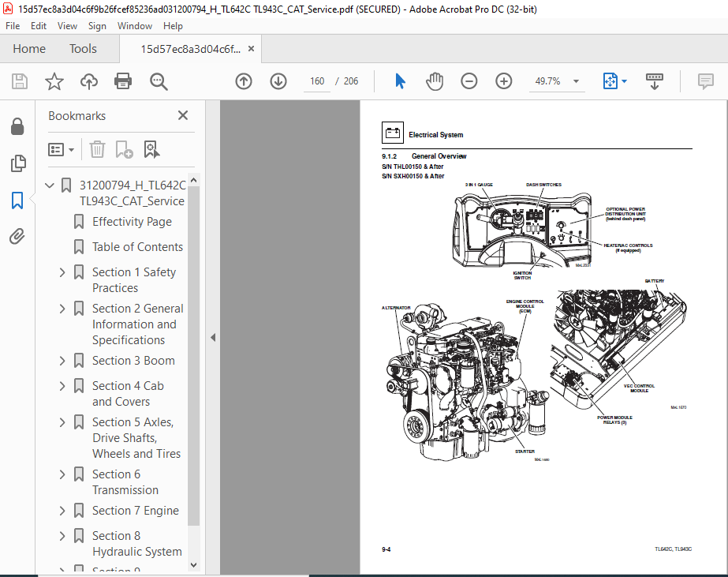
Task: Expand Section 2 General Information bookmark
Action: click(62, 309)
